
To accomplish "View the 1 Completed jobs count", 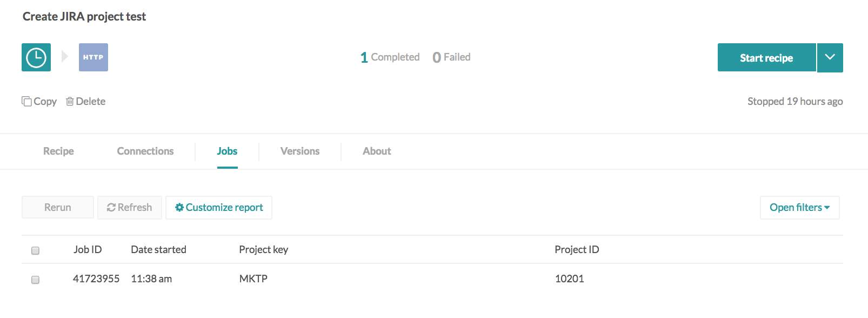I will [x=390, y=57].
